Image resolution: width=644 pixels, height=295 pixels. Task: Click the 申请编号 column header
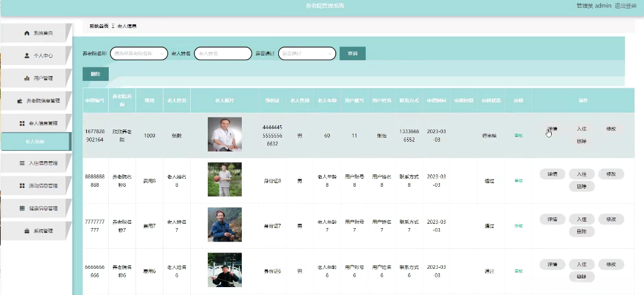(x=95, y=100)
